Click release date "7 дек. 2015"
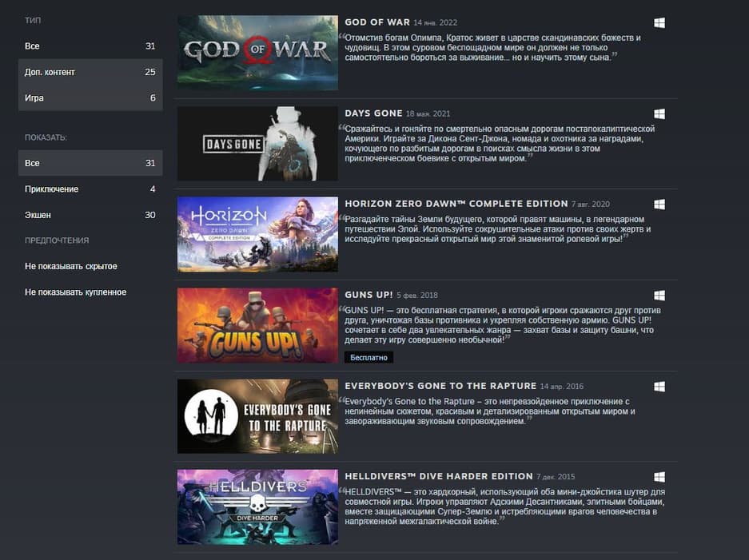The width and height of the screenshot is (749, 560). 556,477
